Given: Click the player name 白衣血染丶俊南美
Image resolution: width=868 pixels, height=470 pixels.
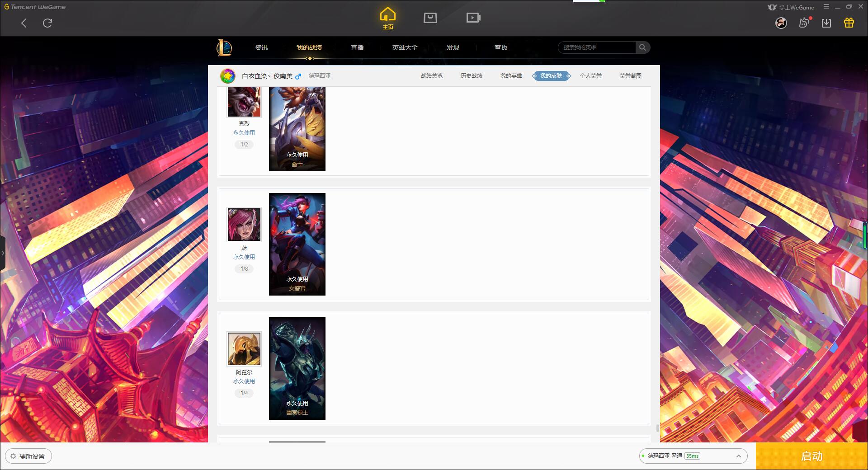Looking at the screenshot, I should (267, 76).
